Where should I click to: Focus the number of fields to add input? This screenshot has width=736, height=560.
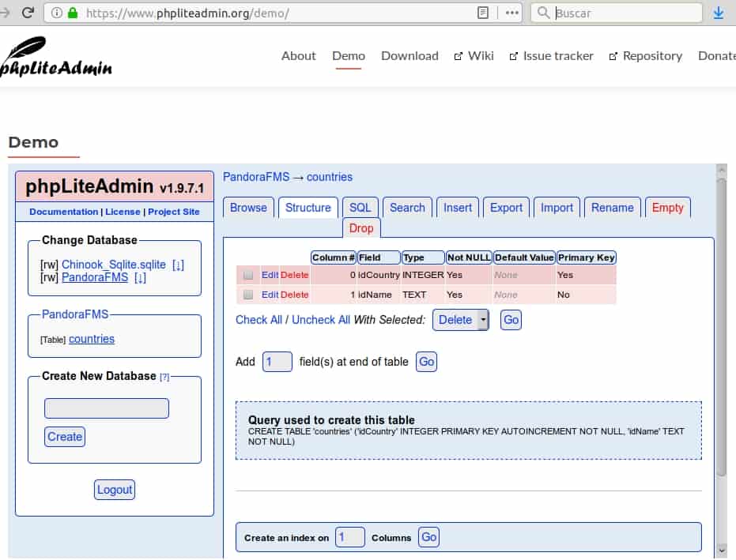click(277, 362)
